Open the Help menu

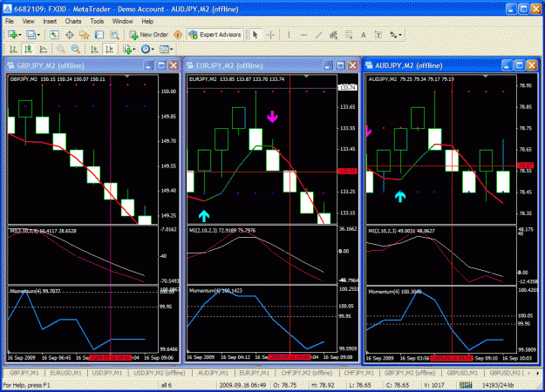(147, 21)
